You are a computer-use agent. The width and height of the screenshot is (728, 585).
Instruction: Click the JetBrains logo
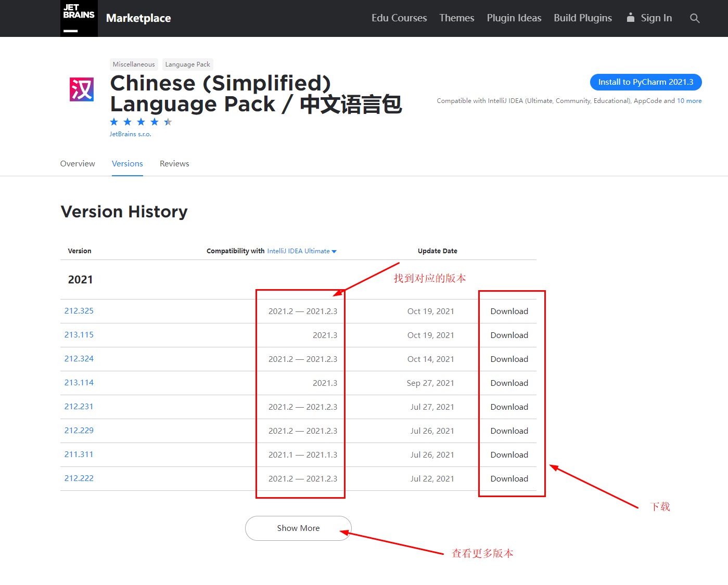pos(79,18)
